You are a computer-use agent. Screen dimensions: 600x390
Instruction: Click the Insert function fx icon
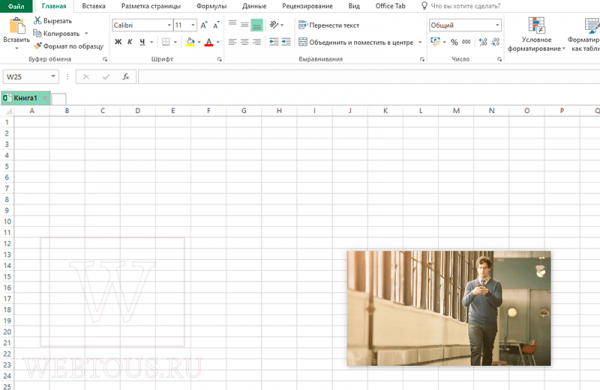coord(126,77)
